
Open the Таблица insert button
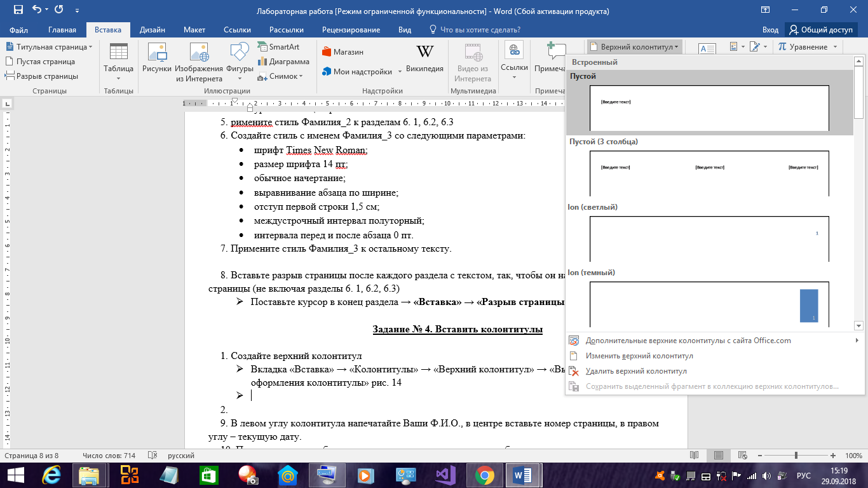(x=118, y=62)
